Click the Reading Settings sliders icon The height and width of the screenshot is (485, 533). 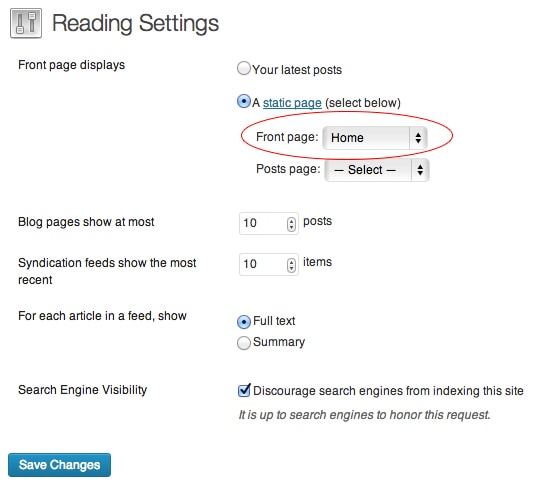coord(26,23)
